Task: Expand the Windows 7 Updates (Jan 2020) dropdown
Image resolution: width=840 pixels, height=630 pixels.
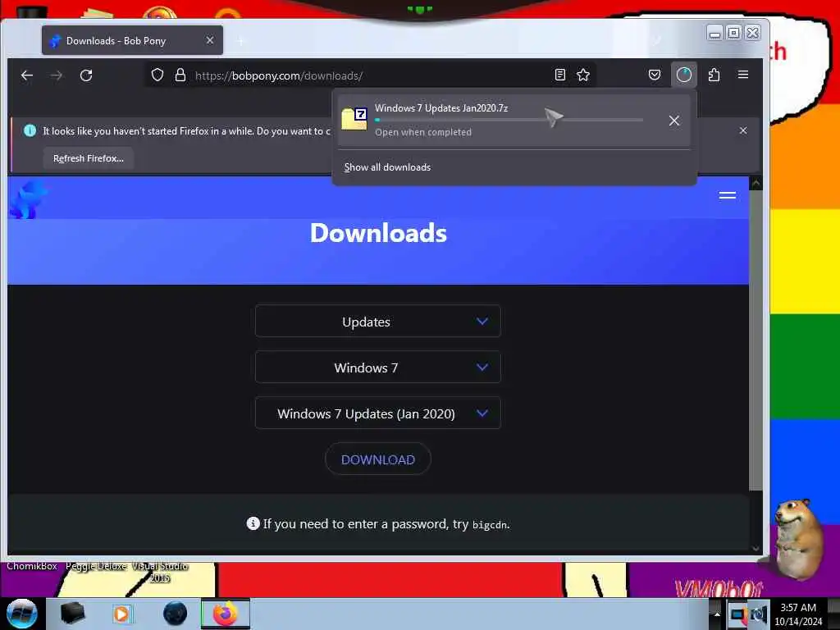Action: click(x=377, y=413)
